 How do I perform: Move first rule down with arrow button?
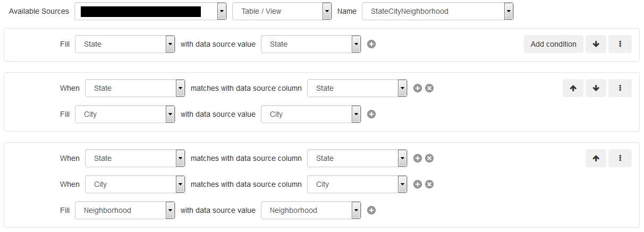coord(596,44)
